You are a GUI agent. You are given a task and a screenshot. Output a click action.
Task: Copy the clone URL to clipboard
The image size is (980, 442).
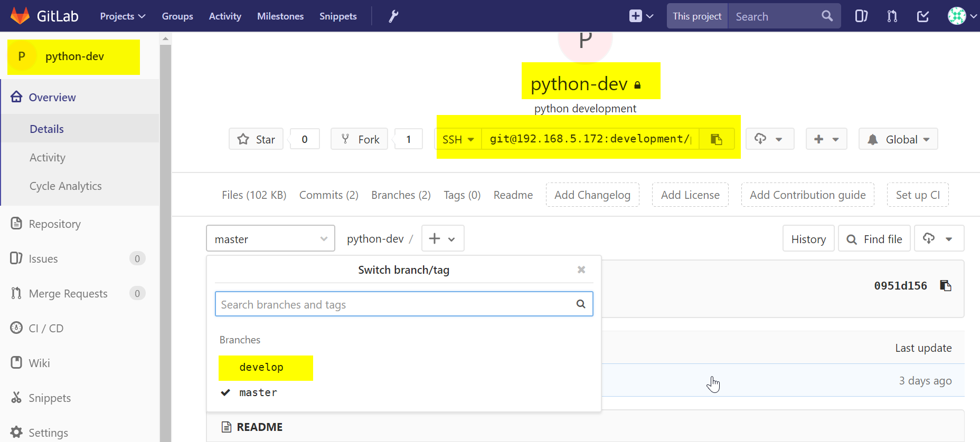point(716,139)
